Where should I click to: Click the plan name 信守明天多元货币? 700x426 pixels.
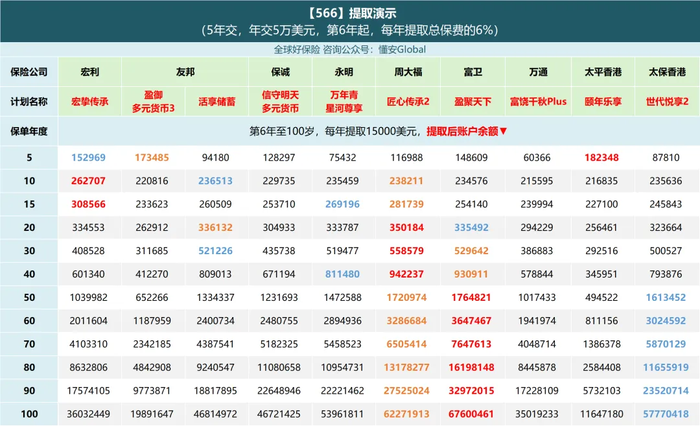pos(280,102)
